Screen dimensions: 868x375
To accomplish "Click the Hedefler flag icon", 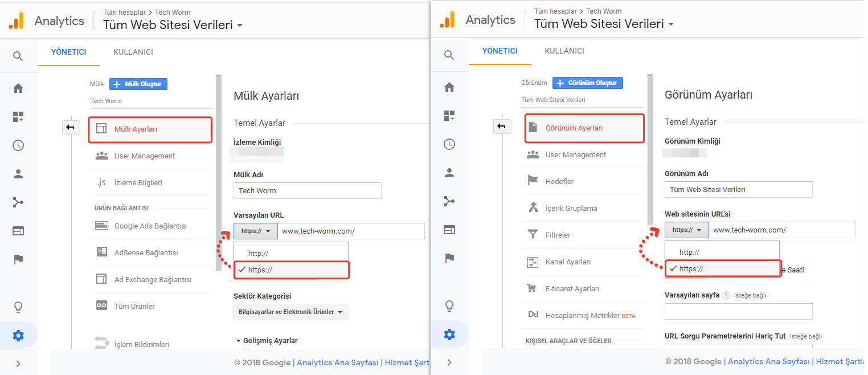I will point(533,181).
